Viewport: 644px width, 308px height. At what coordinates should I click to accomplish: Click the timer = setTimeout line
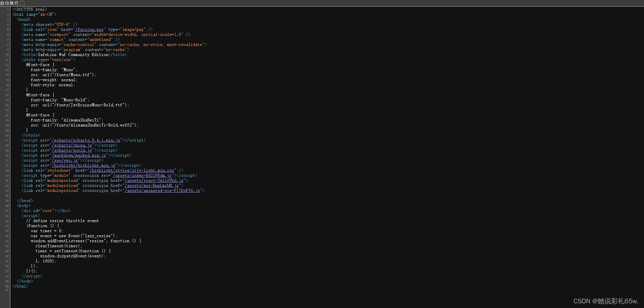73,251
